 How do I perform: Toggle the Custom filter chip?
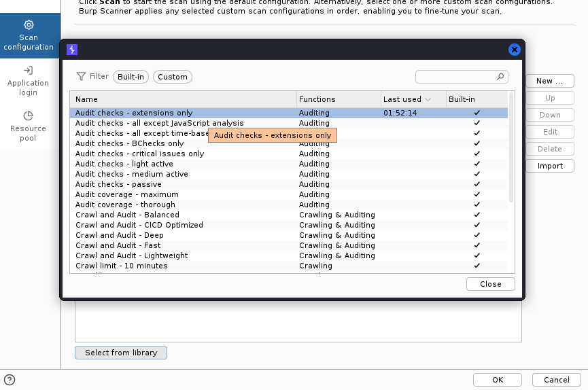coord(173,77)
